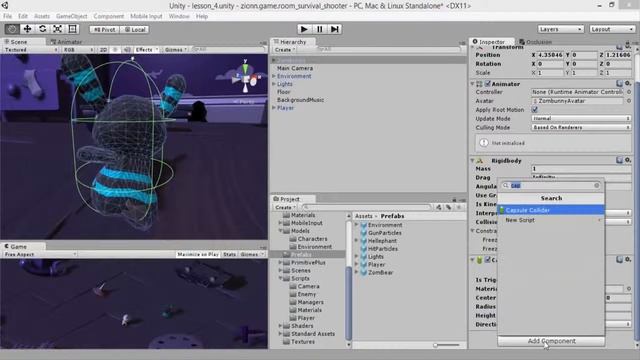Image resolution: width=640 pixels, height=360 pixels.
Task: Select ZomBear prefab icon
Action: (364, 273)
